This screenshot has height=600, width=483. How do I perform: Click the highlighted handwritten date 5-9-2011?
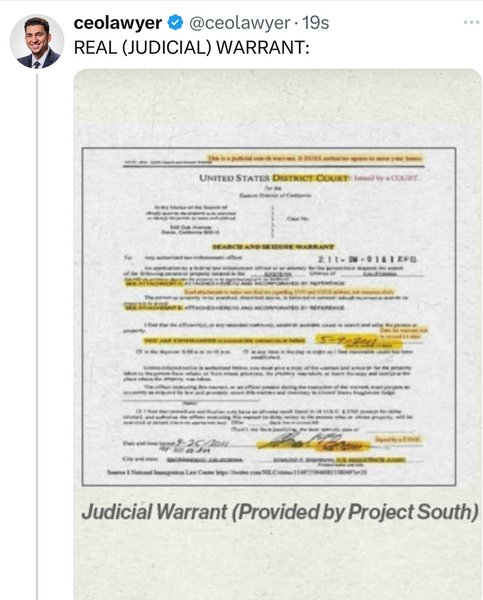pyautogui.click(x=348, y=340)
